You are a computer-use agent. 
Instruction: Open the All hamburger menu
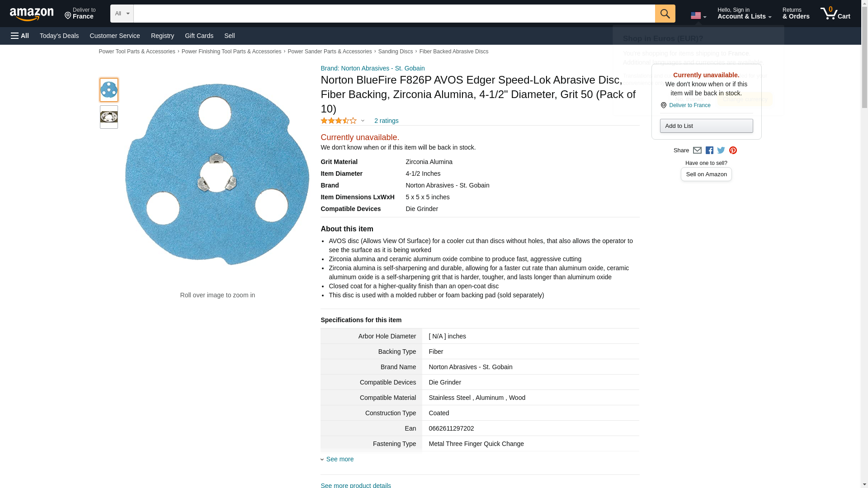tap(20, 36)
